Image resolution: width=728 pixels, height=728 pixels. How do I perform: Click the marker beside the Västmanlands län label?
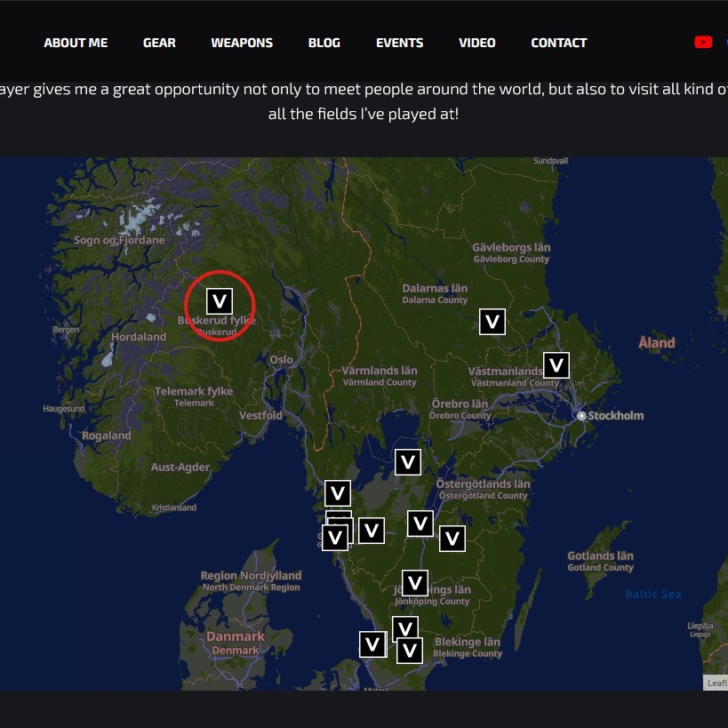pos(556,364)
